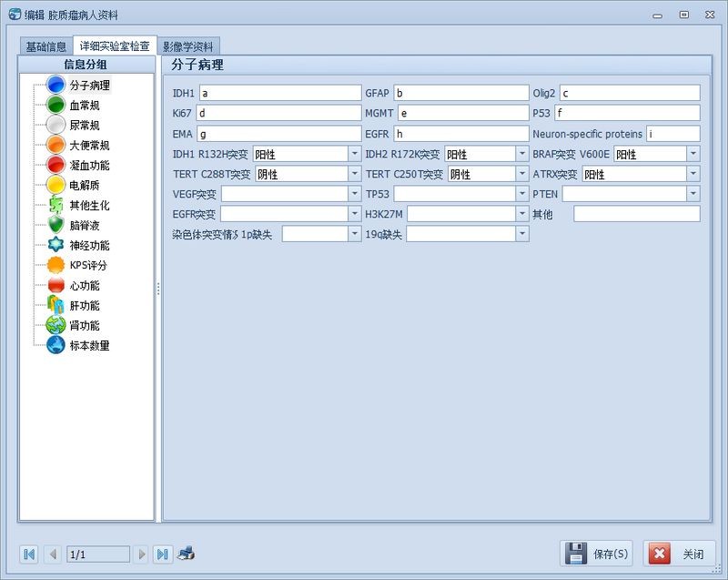Screen dimensions: 728x580
Task: Open the 血常规 blood routine panel icon
Action: (x=56, y=107)
